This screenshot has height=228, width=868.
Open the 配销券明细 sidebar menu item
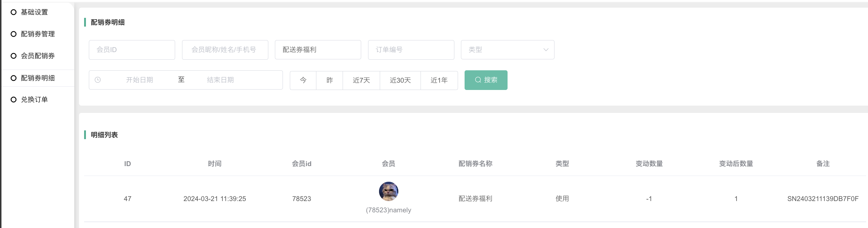(x=38, y=78)
